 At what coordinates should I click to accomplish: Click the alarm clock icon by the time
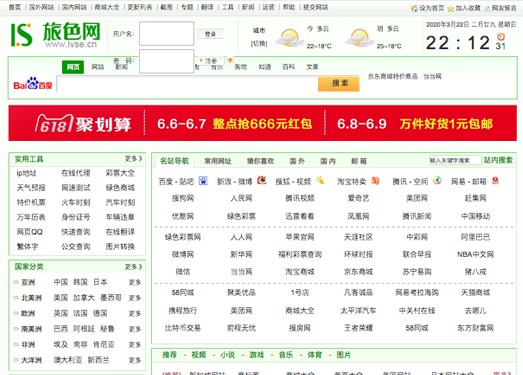point(501,36)
